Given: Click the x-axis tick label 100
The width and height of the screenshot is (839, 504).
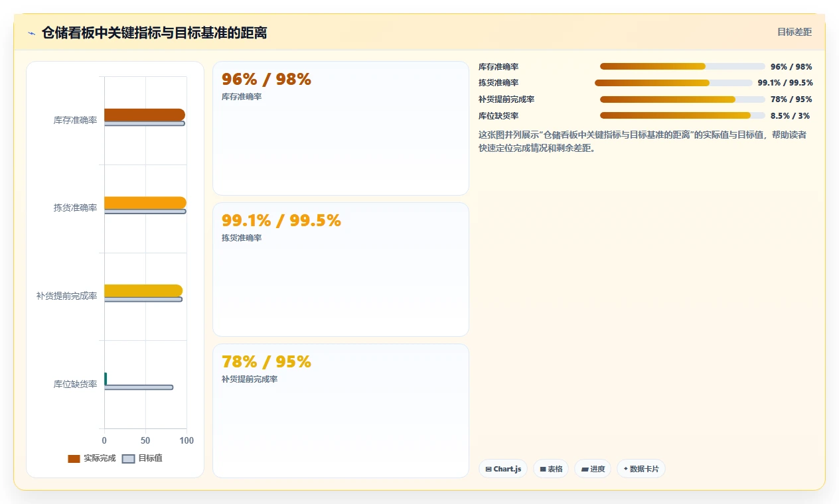Looking at the screenshot, I should (x=187, y=440).
